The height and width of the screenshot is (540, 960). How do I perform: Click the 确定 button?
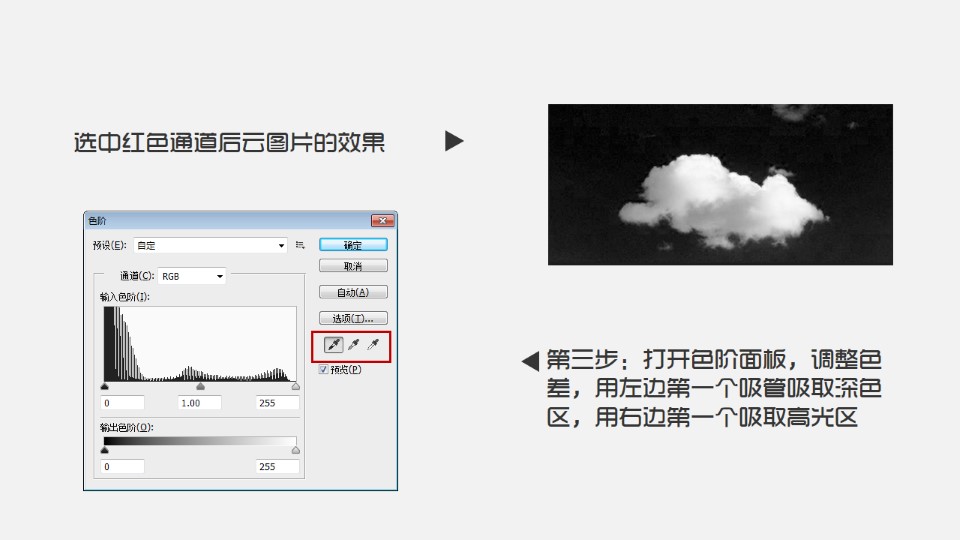(353, 244)
